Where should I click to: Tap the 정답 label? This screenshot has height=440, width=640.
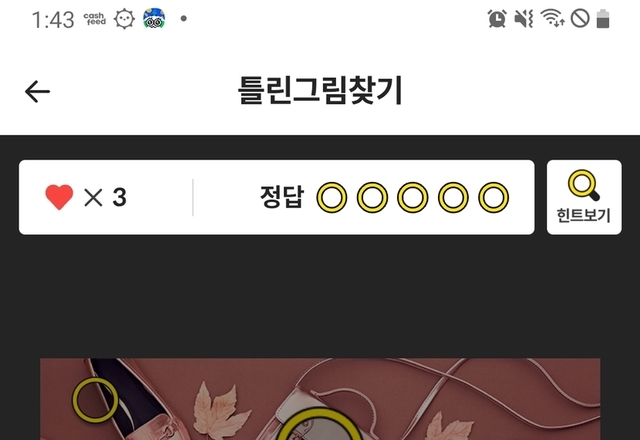282,197
